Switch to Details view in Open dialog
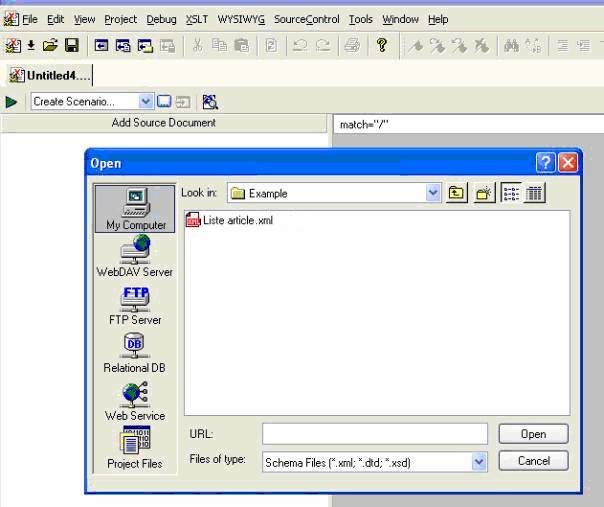 tap(534, 193)
